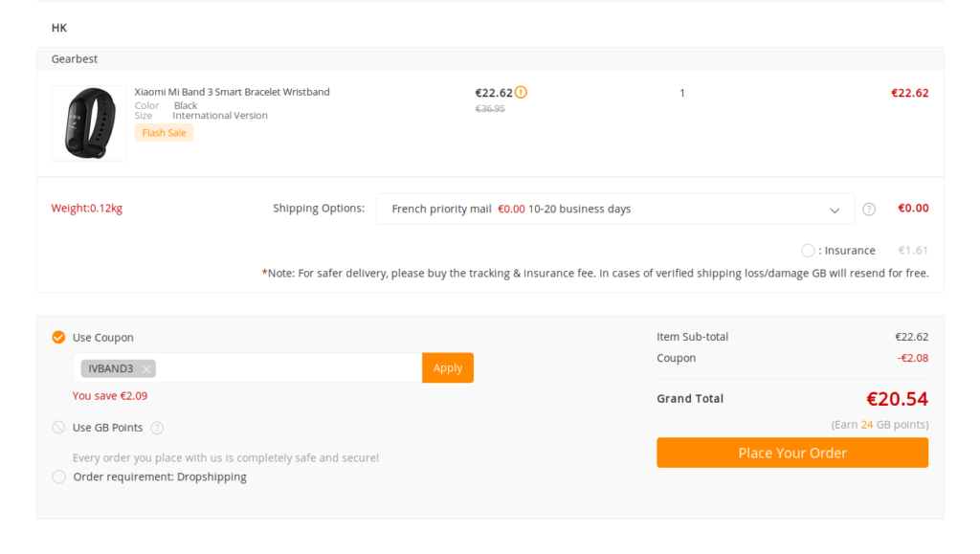Screen dimensions: 980x554
Task: Remove the IVBAND3 coupon tag
Action: click(x=146, y=369)
